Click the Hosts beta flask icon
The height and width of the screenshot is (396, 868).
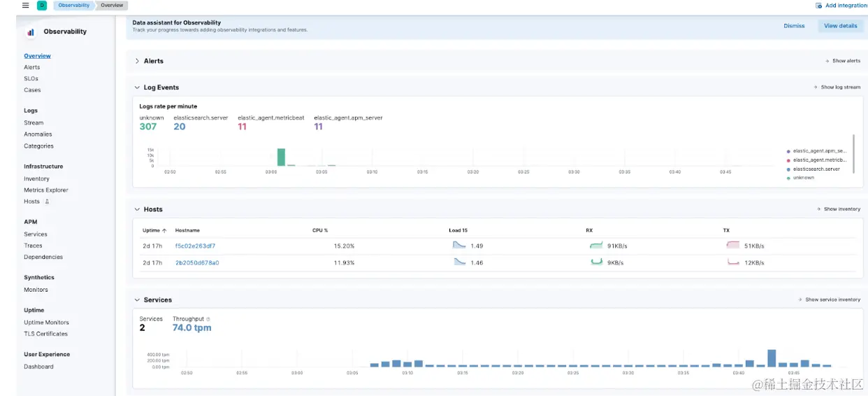point(48,201)
